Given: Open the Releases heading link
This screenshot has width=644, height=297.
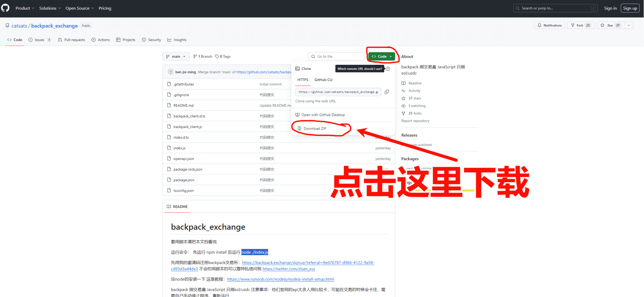Looking at the screenshot, I should (x=409, y=135).
